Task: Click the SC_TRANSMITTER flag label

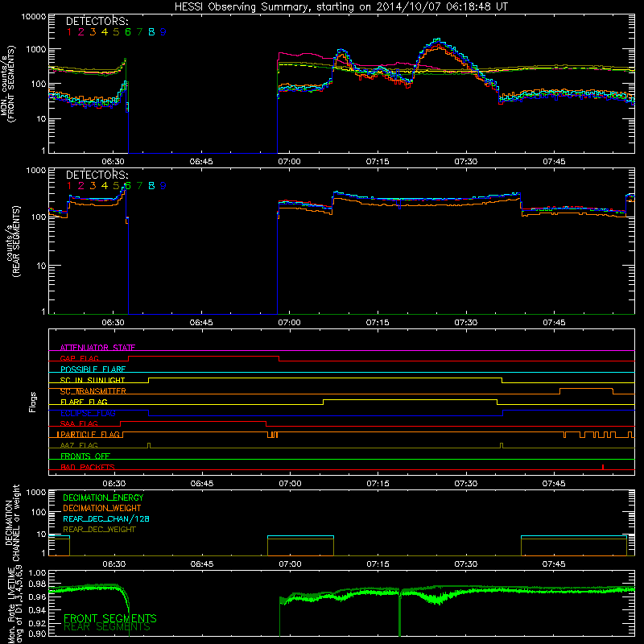Action: pos(93,391)
